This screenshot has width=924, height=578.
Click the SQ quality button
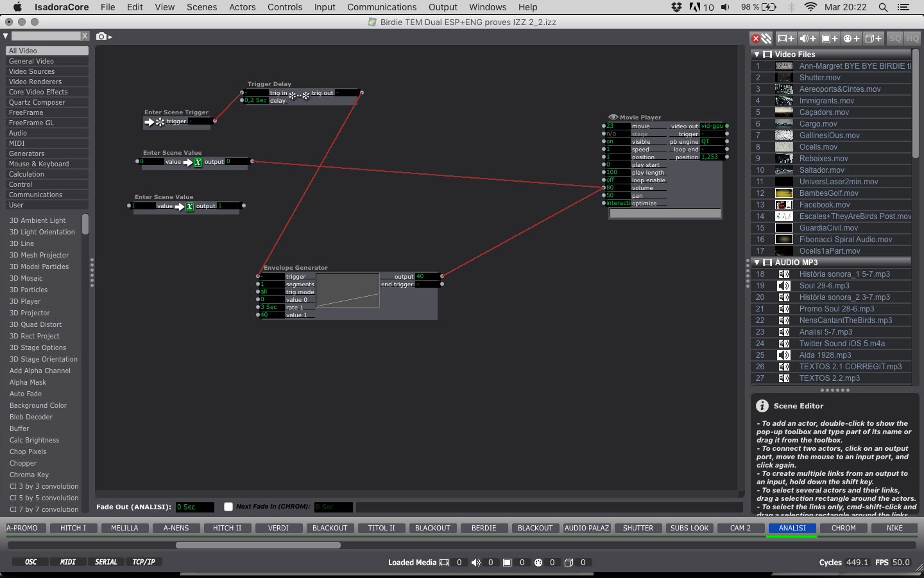point(895,39)
